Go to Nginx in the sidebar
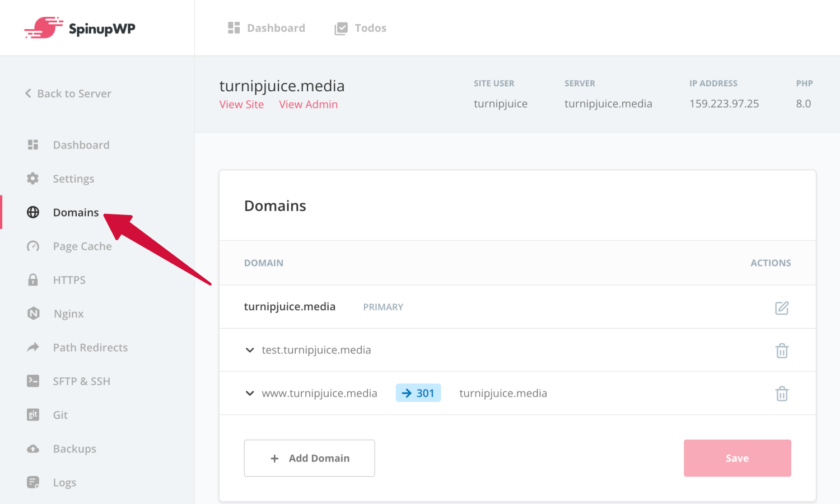The width and height of the screenshot is (840, 504). click(69, 314)
